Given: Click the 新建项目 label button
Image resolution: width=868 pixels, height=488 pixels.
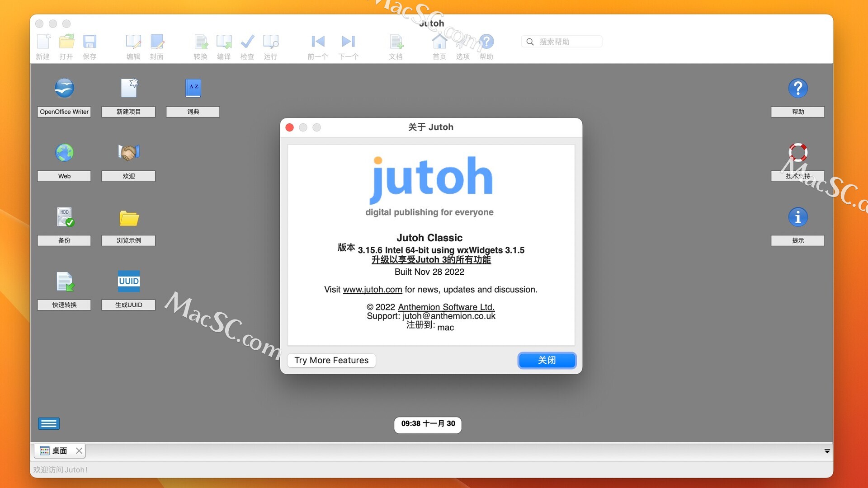Looking at the screenshot, I should (129, 112).
